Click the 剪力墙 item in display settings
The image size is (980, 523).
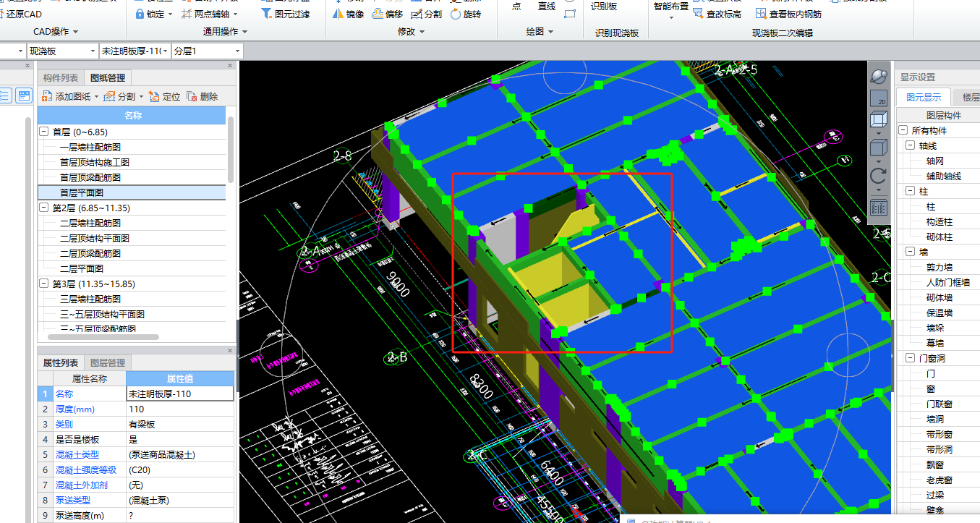tap(939, 267)
